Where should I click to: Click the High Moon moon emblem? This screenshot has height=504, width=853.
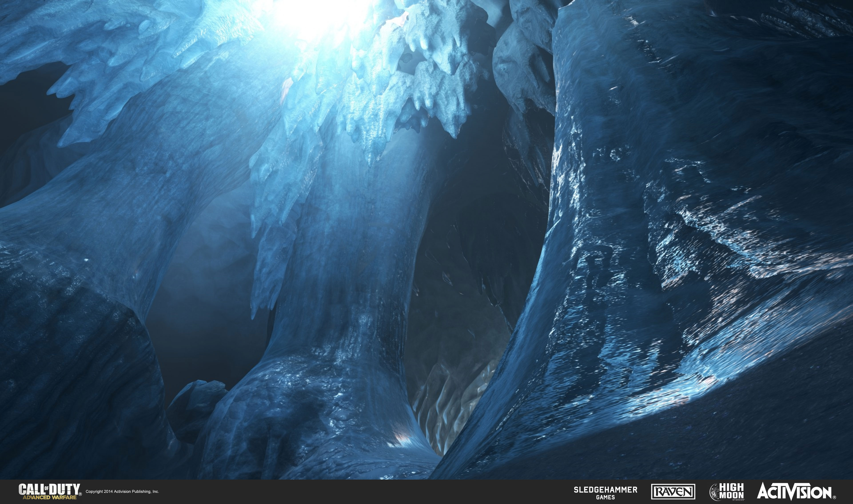(715, 492)
